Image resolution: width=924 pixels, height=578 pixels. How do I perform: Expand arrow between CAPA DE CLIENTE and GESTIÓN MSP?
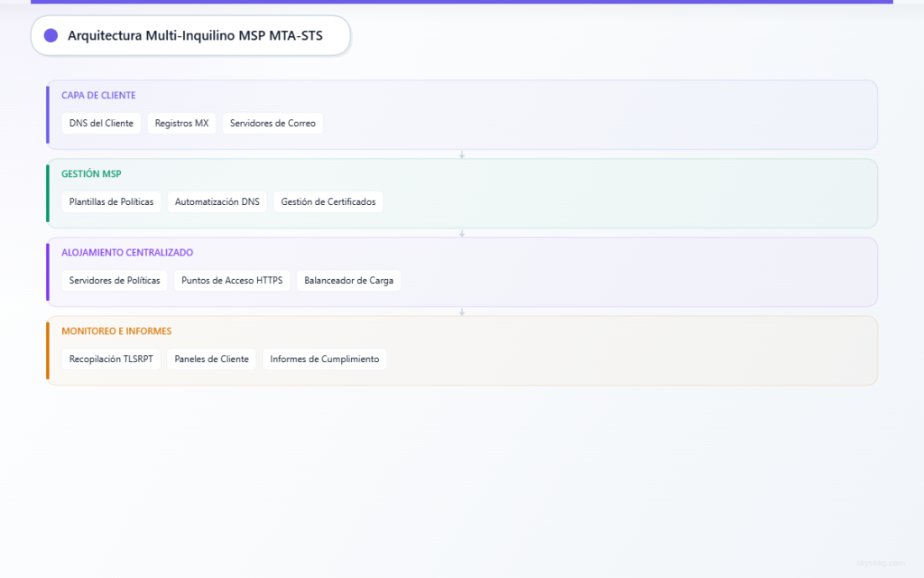point(462,154)
